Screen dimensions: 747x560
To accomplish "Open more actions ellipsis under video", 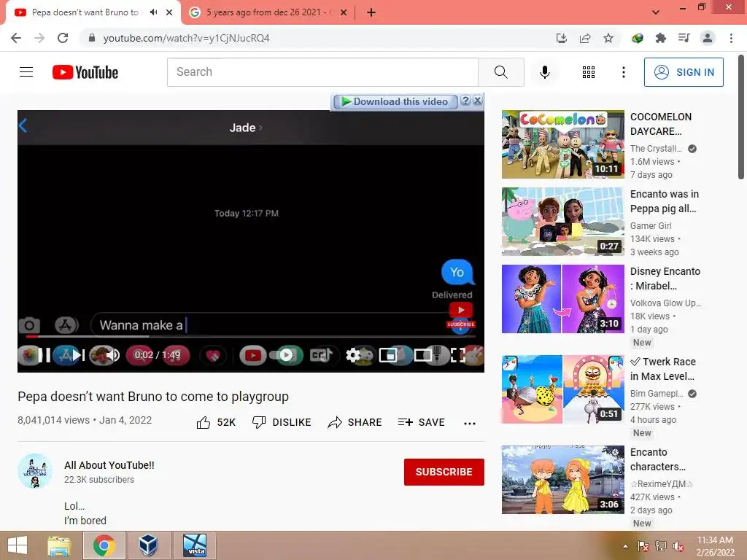I will pyautogui.click(x=470, y=424).
